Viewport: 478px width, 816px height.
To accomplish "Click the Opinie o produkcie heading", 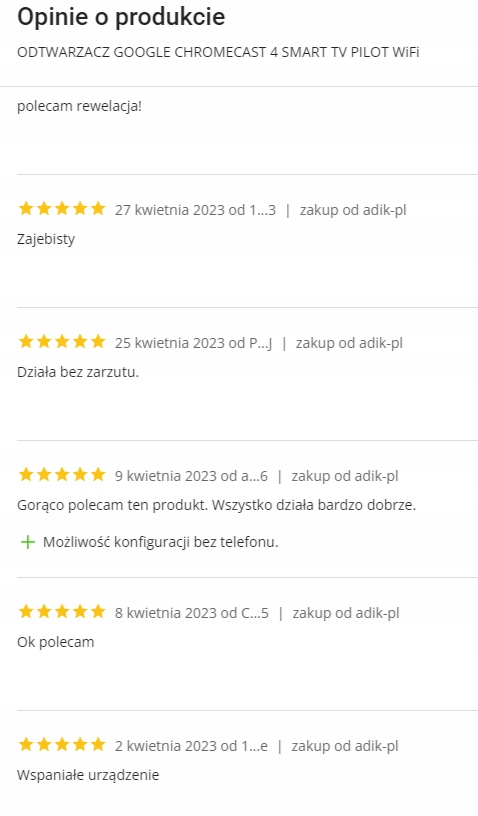I will point(121,17).
